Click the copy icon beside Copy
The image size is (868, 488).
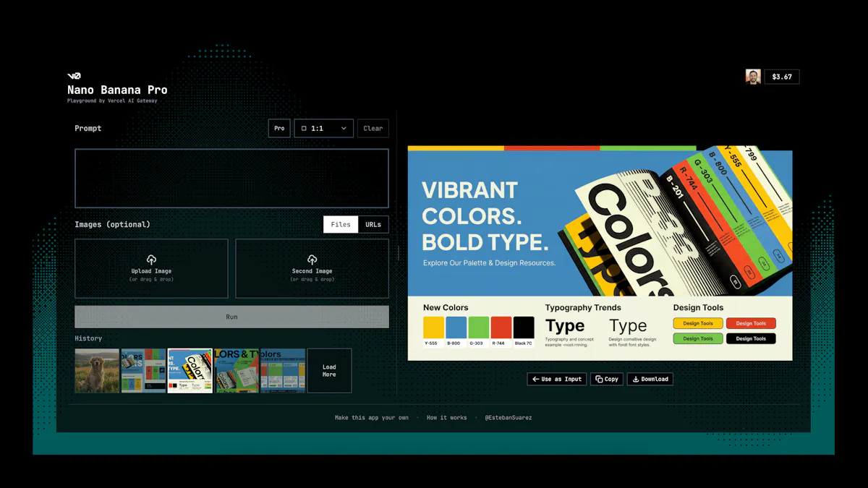coord(598,379)
